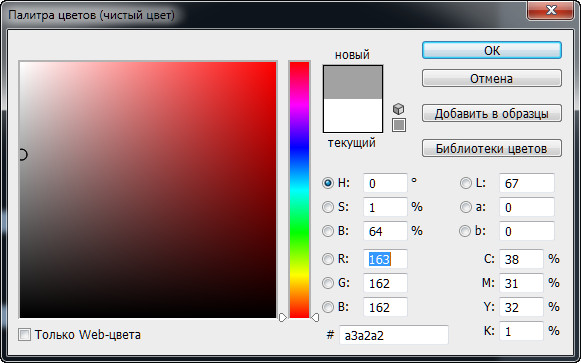Click the gray web-safe color square
The width and height of the screenshot is (581, 363).
click(x=399, y=125)
